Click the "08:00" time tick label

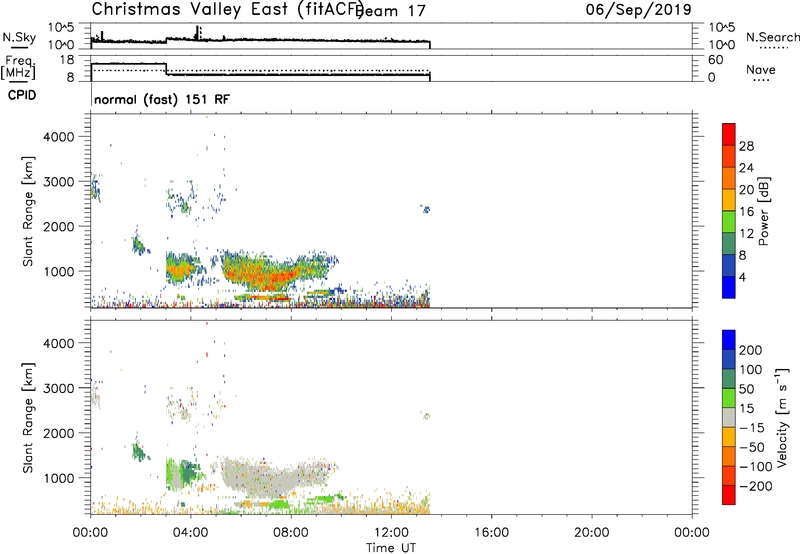click(x=291, y=533)
